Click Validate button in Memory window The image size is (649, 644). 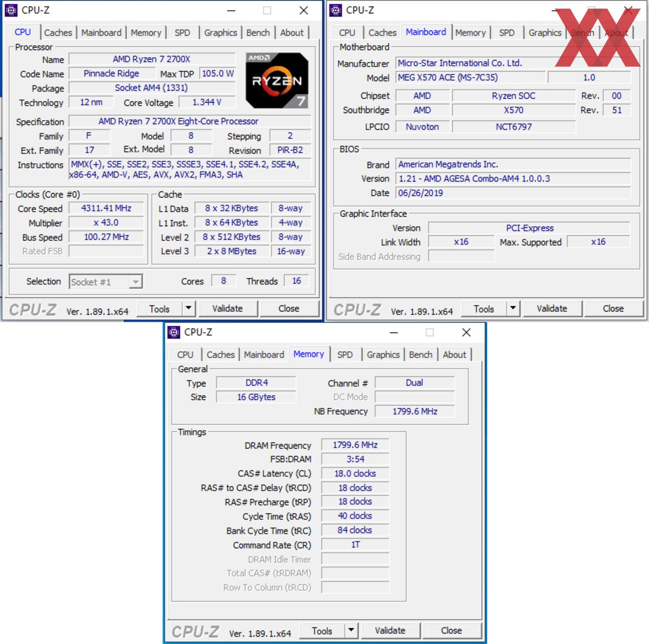(390, 631)
